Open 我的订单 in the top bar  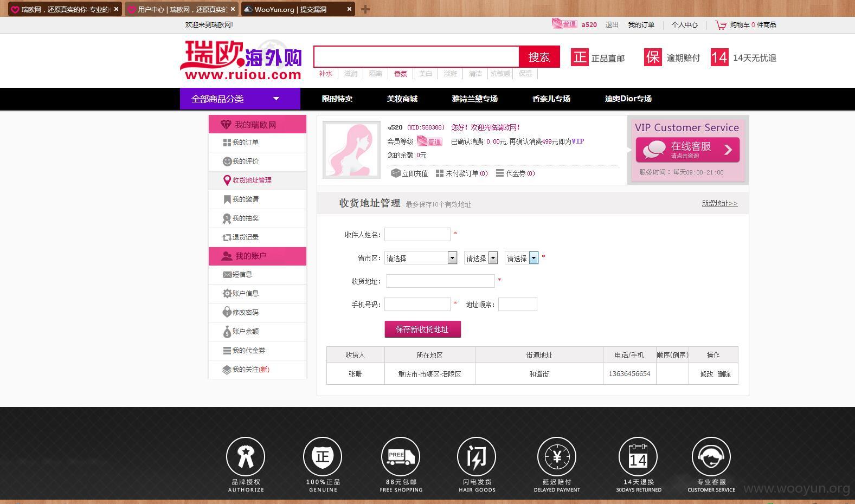(641, 25)
